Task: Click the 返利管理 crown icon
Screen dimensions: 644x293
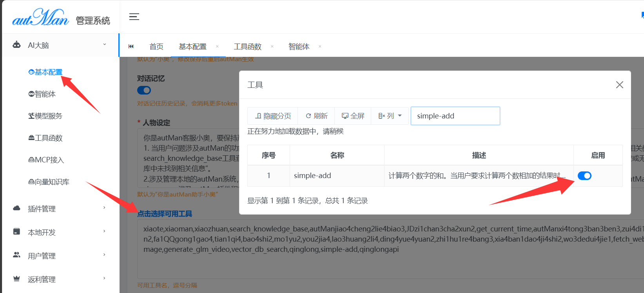Action: pos(16,278)
